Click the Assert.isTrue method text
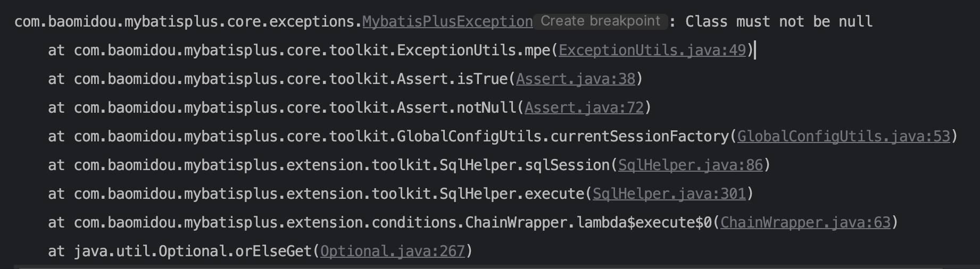Screen dimensions: 980x269 [452, 79]
